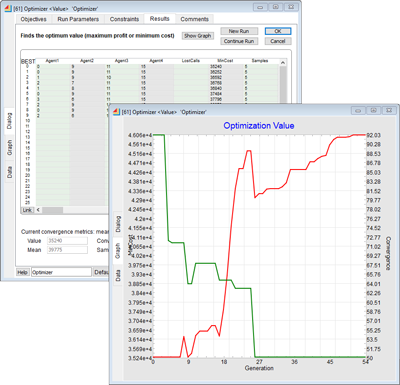Start a New Run
The width and height of the screenshot is (400, 385).
point(239,31)
